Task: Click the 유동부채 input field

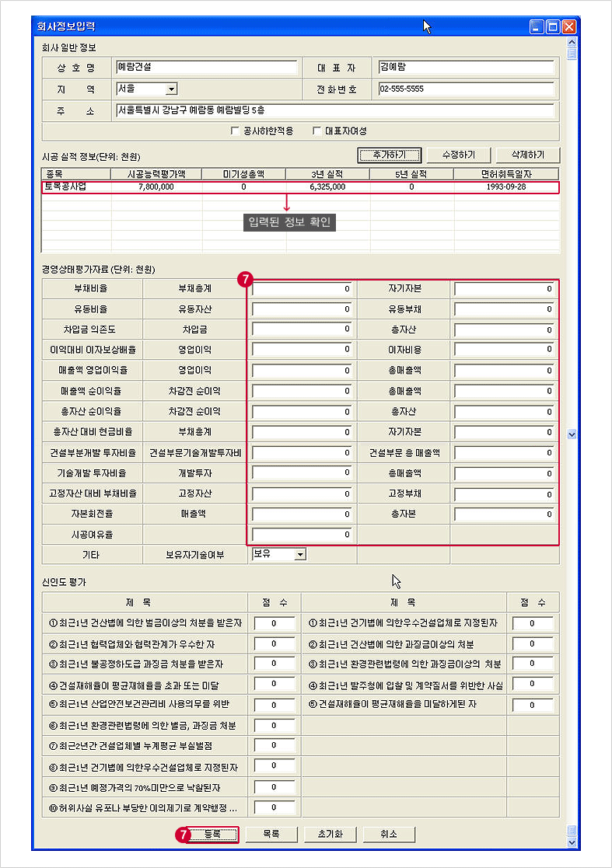Action: (x=504, y=309)
